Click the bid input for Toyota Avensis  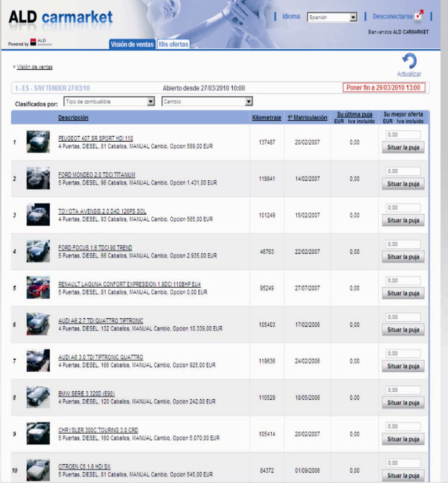coord(403,208)
